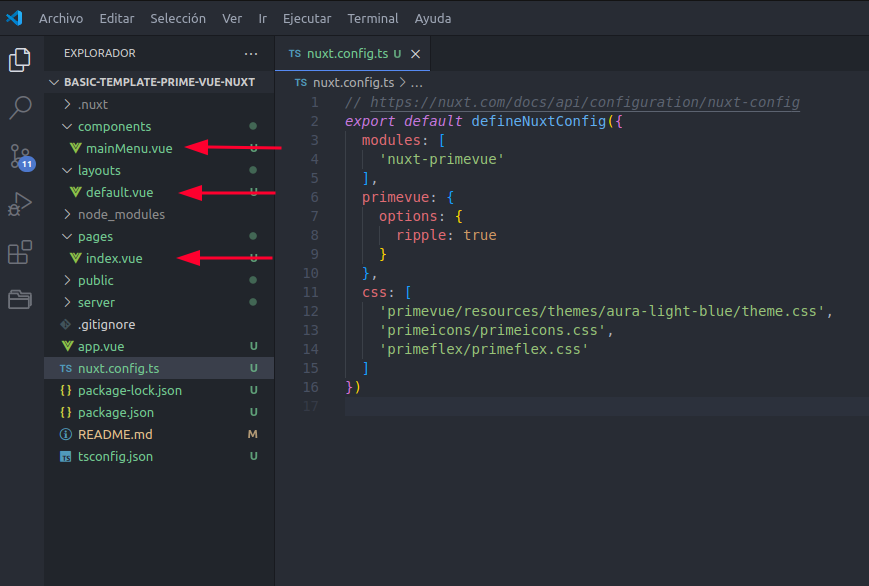The height and width of the screenshot is (586, 869).
Task: Click line number 11 in gutter
Action: 311,292
